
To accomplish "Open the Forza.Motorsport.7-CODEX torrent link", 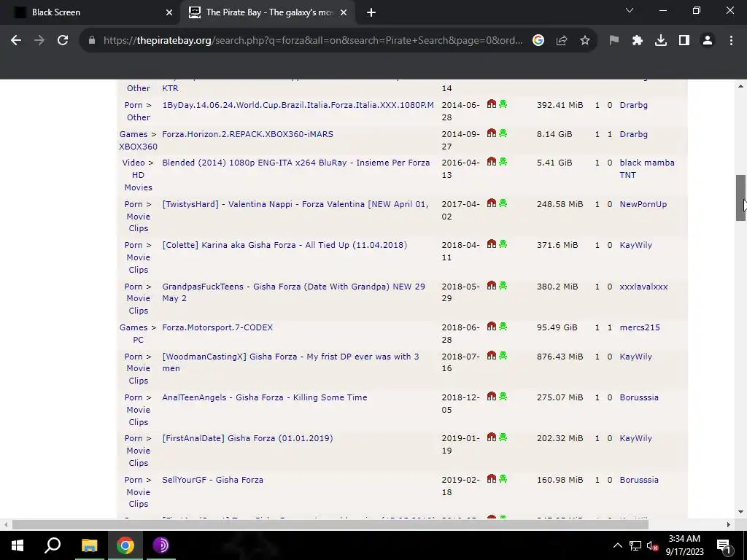I will click(217, 327).
